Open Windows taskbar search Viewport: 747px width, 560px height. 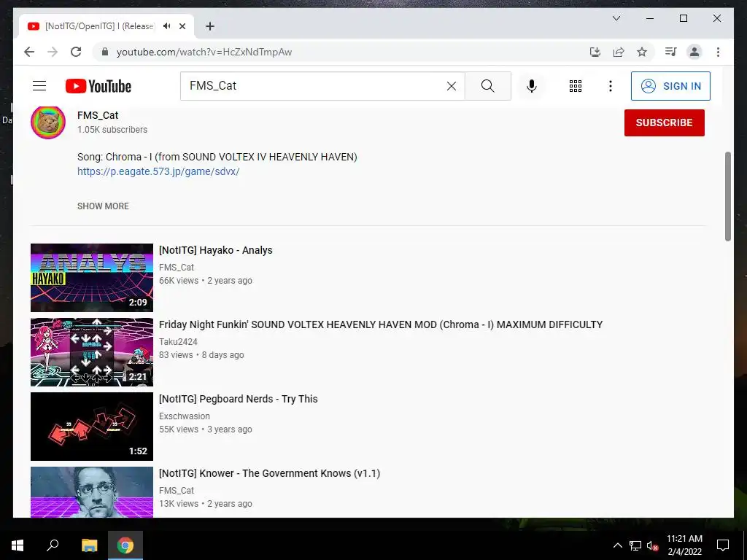coord(53,545)
